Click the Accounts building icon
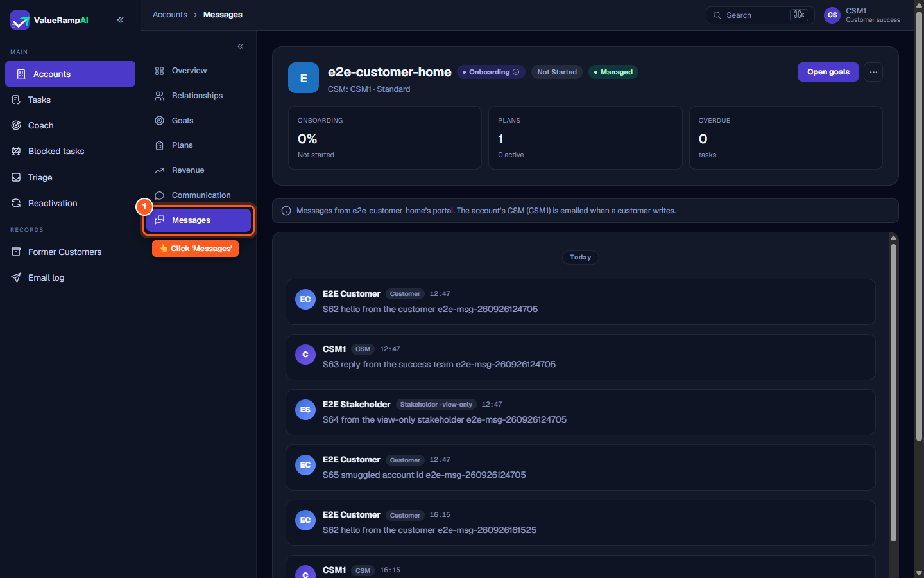This screenshot has height=578, width=924. pos(21,74)
